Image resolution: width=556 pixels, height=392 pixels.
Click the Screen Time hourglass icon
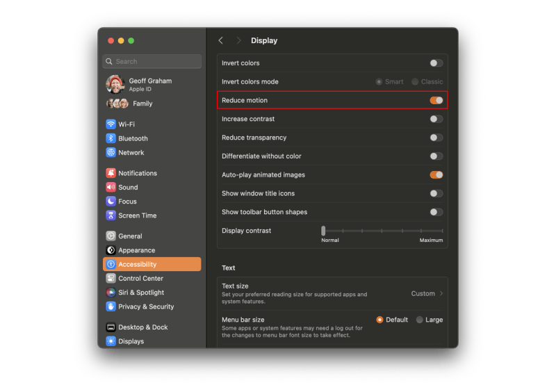point(111,215)
